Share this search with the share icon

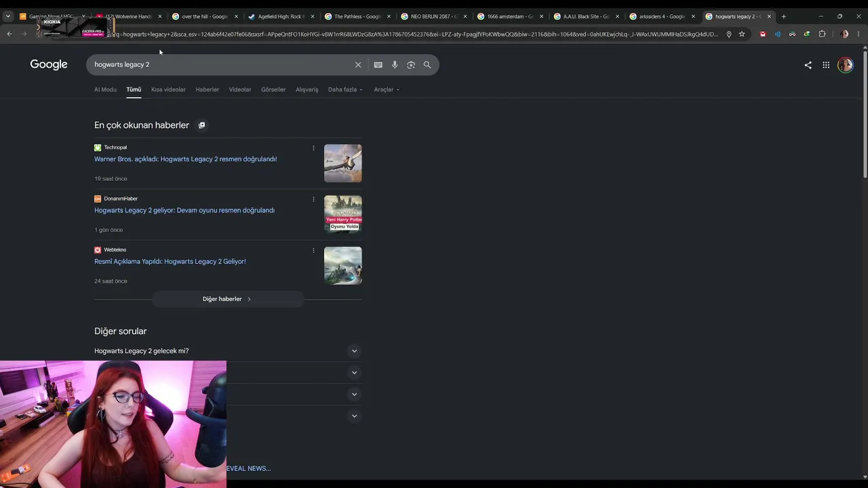point(808,65)
